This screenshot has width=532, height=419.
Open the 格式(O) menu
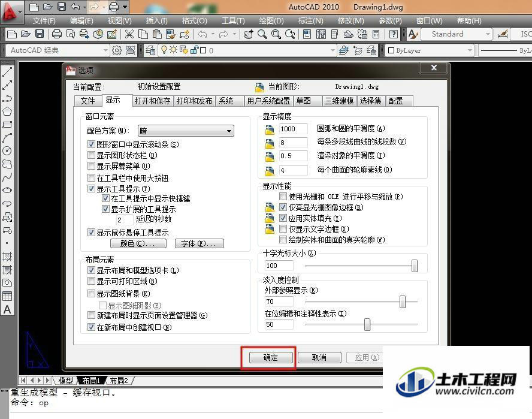(195, 21)
